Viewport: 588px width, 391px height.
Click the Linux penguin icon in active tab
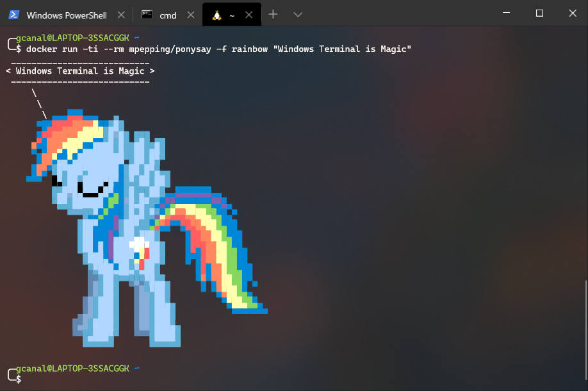[216, 14]
